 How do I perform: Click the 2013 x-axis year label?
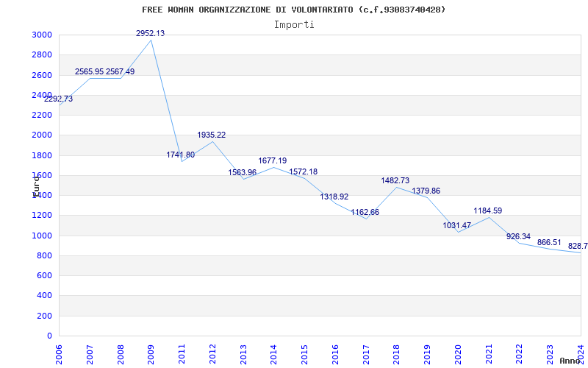click(243, 355)
